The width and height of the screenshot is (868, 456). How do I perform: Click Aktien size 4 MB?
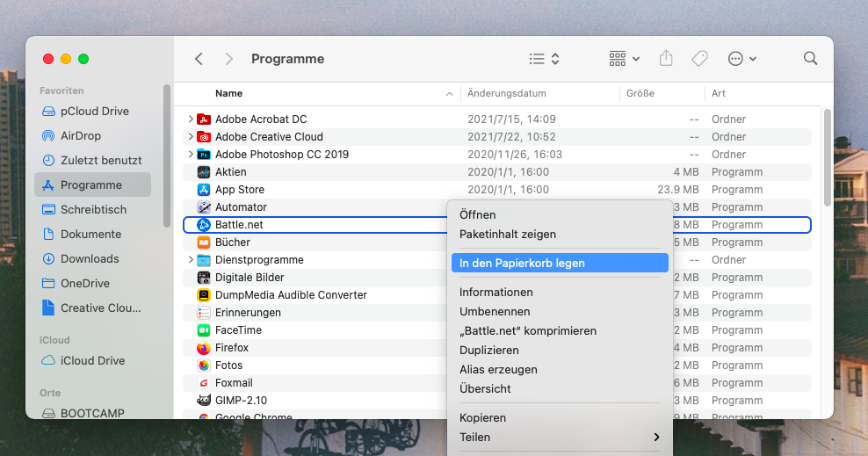pos(686,172)
